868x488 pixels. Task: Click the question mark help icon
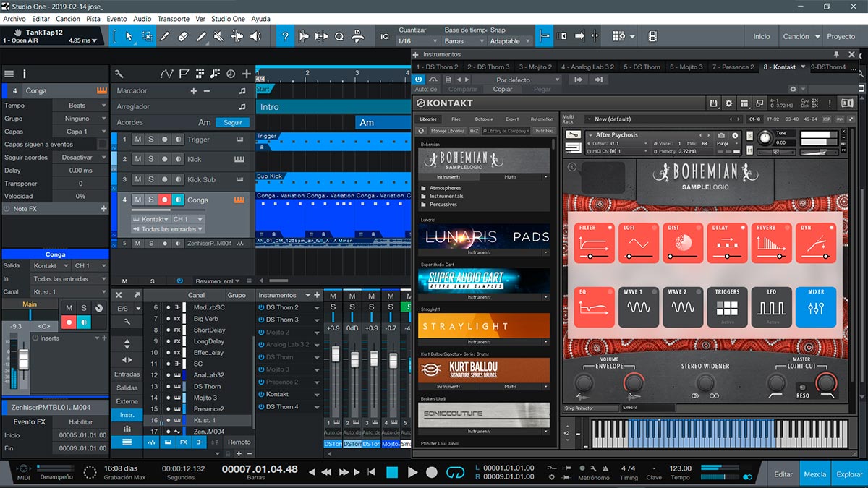[286, 36]
